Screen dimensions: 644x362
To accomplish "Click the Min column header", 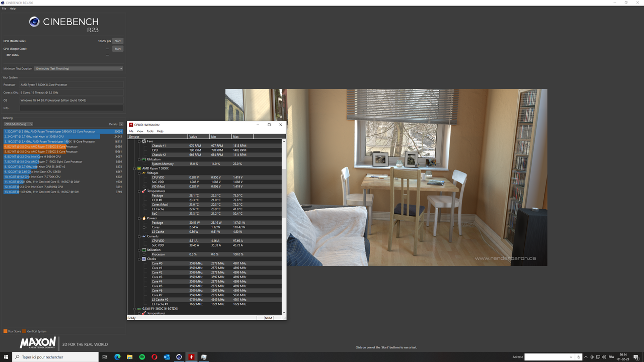I will [220, 137].
